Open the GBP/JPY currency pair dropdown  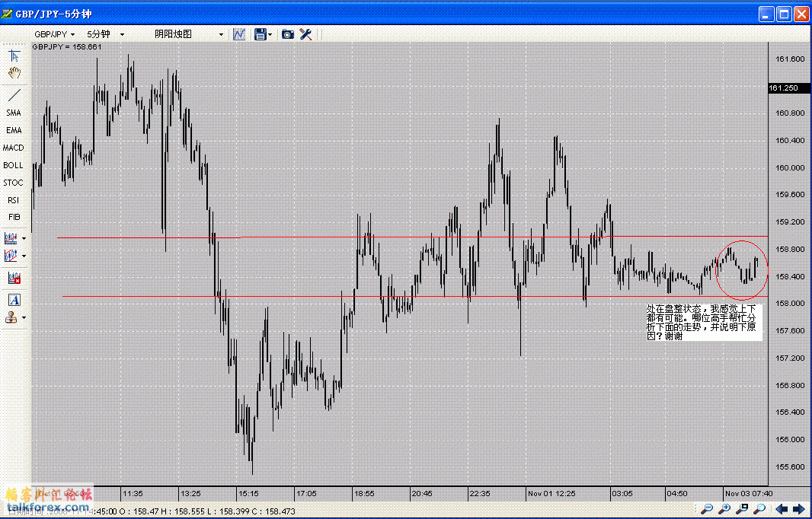coord(55,34)
